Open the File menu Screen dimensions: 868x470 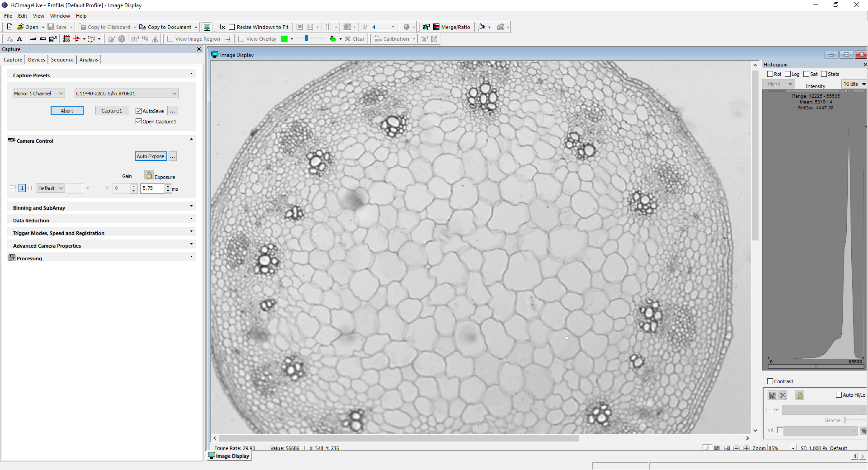coord(8,16)
